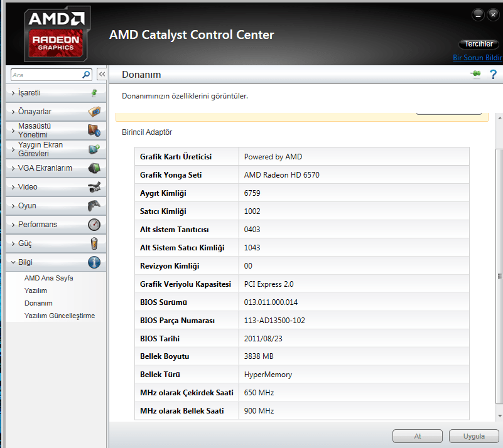The height and width of the screenshot is (448, 503).
Task: Click the Satıcı Kimliği value 1002
Action: (252, 211)
